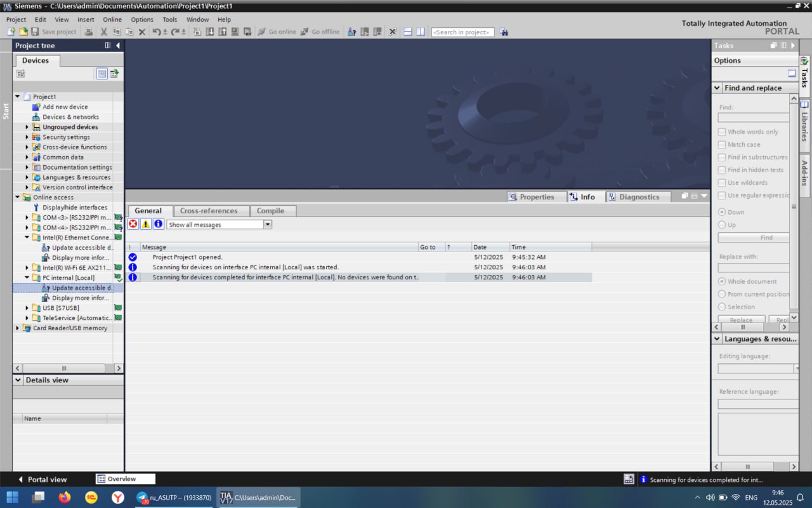Image resolution: width=812 pixels, height=508 pixels.
Task: Click the Split editor vertically icon
Action: (x=420, y=32)
